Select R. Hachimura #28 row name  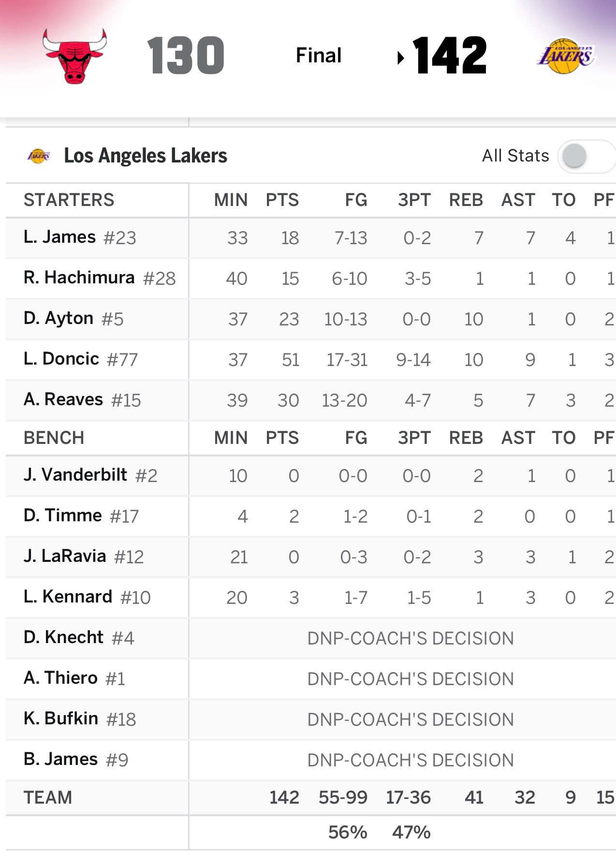(x=100, y=278)
